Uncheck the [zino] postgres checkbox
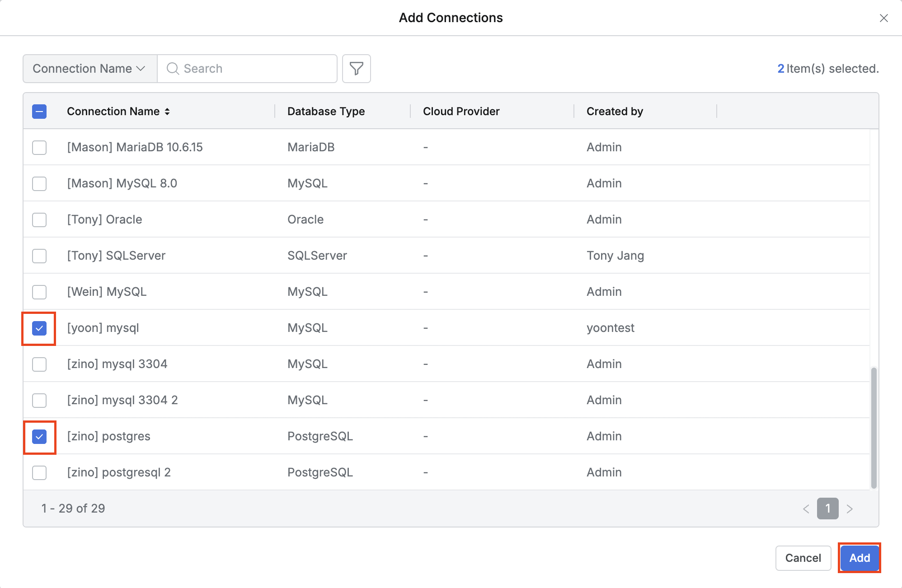 pyautogui.click(x=39, y=437)
